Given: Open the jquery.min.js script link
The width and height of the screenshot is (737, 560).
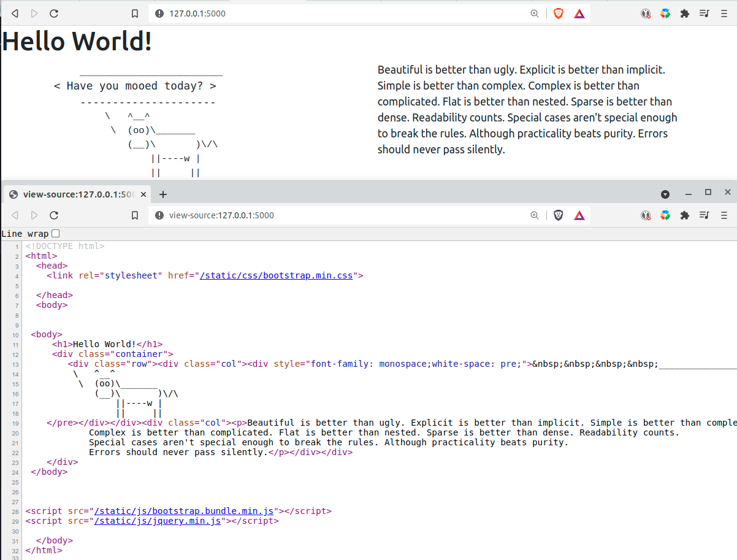Looking at the screenshot, I should [x=157, y=521].
